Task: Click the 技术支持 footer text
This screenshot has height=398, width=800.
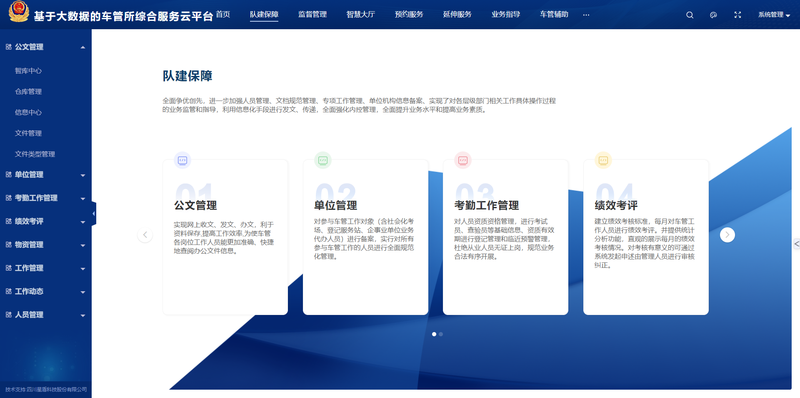Action: click(46, 389)
